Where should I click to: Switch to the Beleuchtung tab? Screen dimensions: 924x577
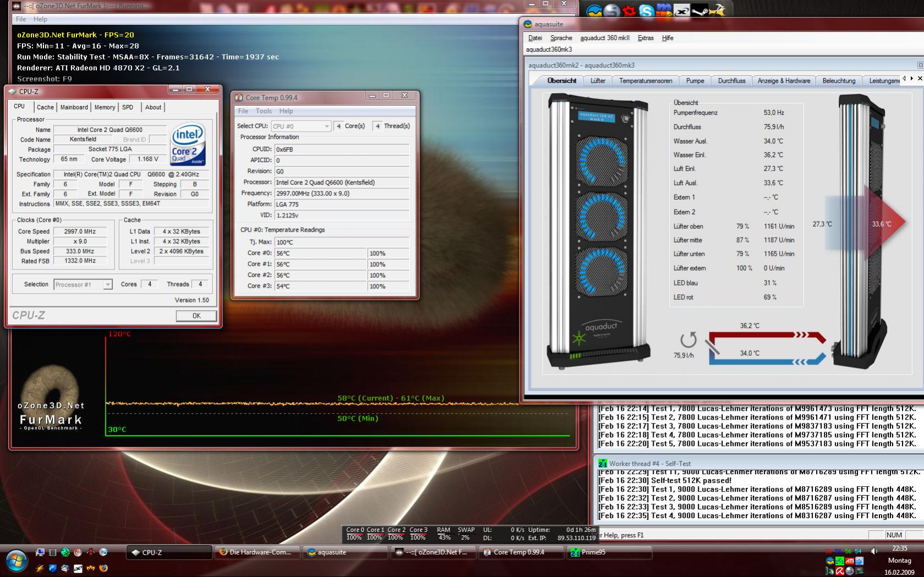coord(839,81)
